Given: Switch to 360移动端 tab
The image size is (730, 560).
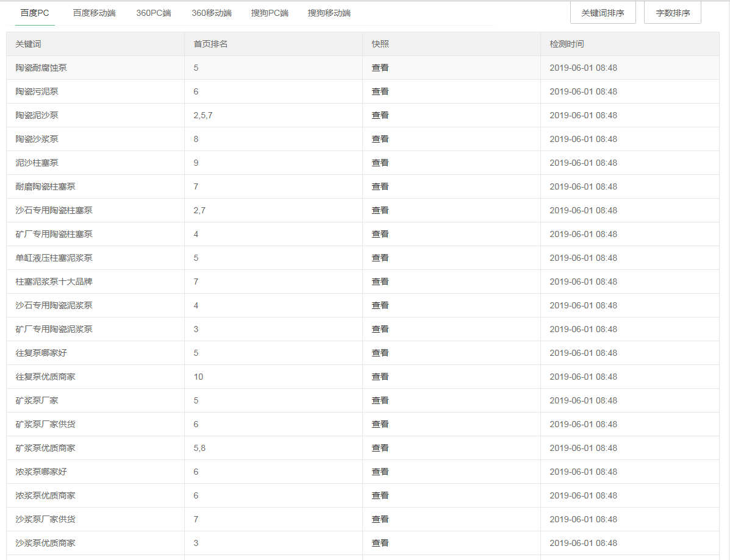Looking at the screenshot, I should 211,13.
